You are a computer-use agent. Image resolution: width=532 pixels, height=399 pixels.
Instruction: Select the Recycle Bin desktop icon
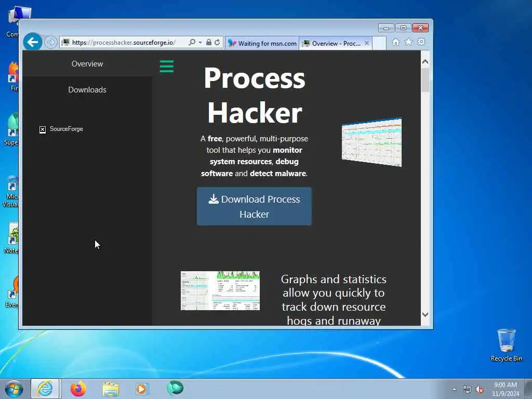(x=506, y=345)
